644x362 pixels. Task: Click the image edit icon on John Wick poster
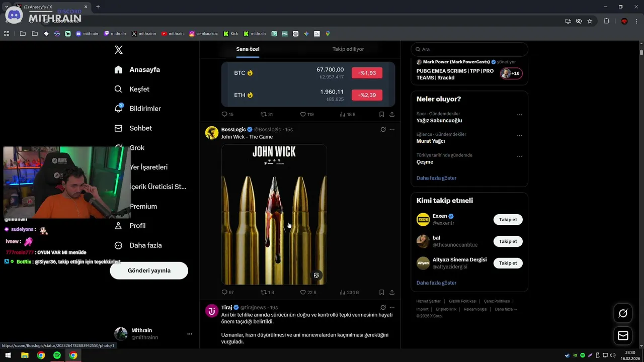(x=316, y=275)
